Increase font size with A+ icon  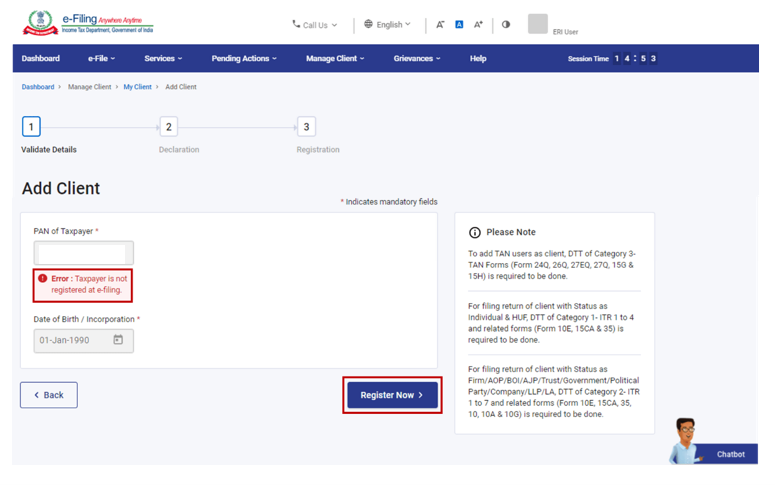coord(478,24)
